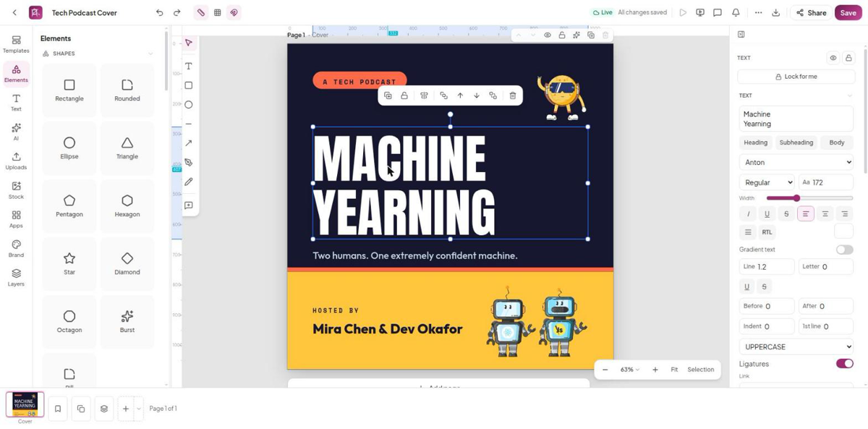Screen dimensions: 868x429
Task: Send selected element backward with down arrow
Action: tap(477, 95)
